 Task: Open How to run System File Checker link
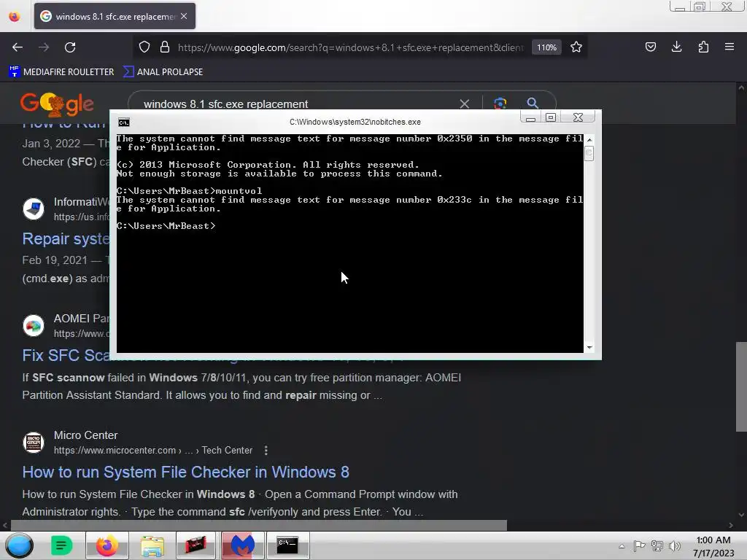[186, 472]
